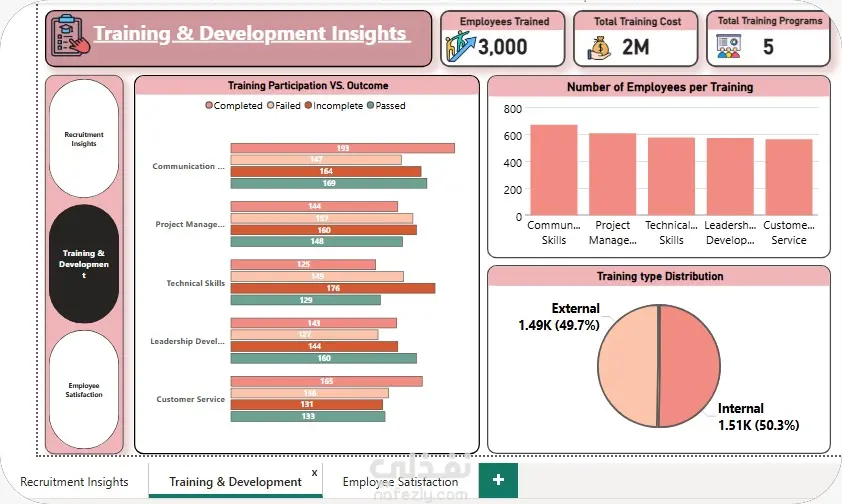The height and width of the screenshot is (504, 842).
Task: Click the Customer Service axis label in bar chart
Action: [x=190, y=399]
